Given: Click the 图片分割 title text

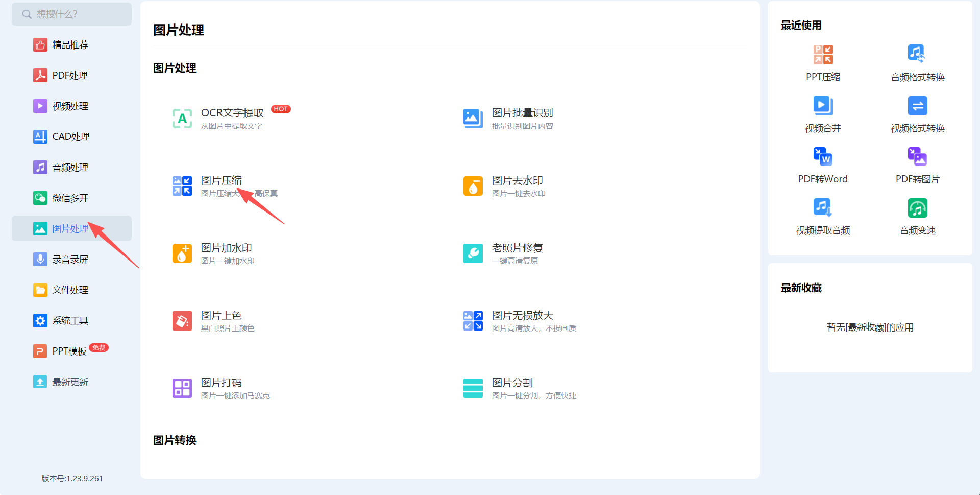Looking at the screenshot, I should 512,383.
